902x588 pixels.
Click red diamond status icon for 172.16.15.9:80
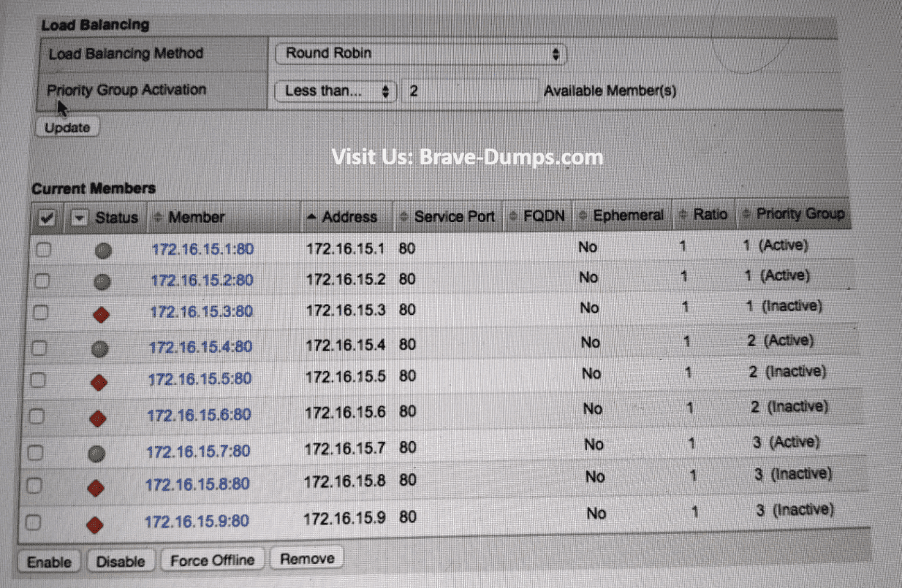pyautogui.click(x=94, y=524)
